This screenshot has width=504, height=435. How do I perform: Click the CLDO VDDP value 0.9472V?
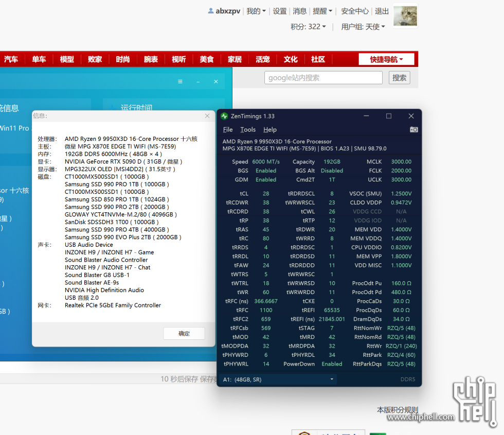coord(401,203)
